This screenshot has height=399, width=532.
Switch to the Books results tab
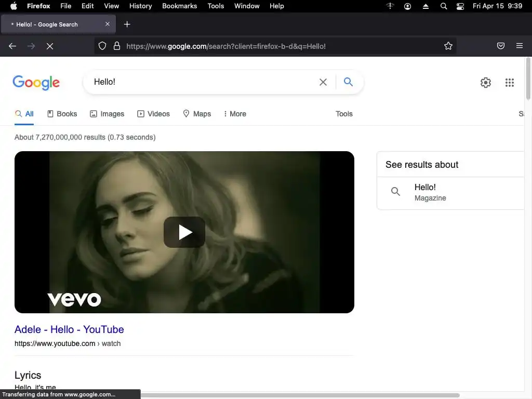(x=62, y=114)
